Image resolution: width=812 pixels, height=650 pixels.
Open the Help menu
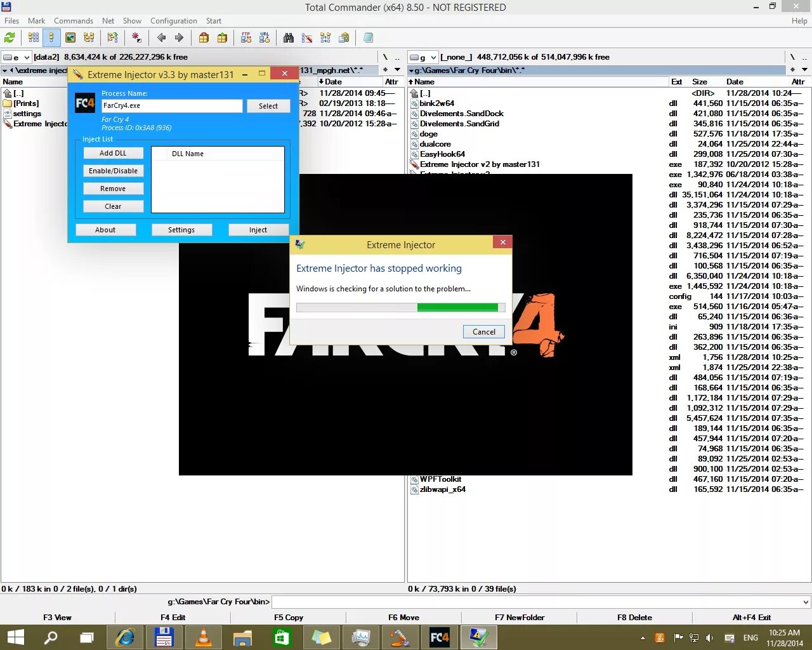[x=799, y=21]
